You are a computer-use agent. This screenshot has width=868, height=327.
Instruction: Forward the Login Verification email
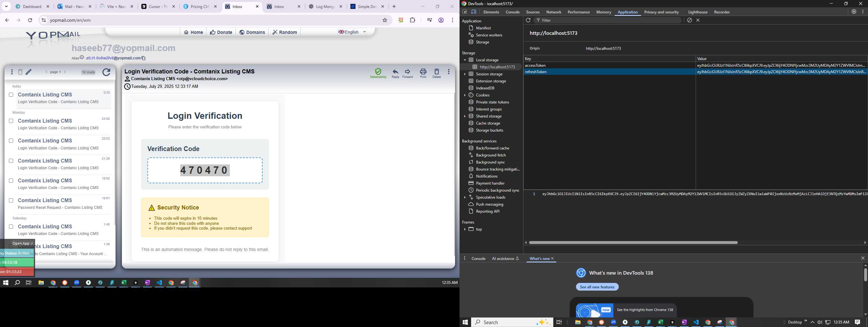408,73
